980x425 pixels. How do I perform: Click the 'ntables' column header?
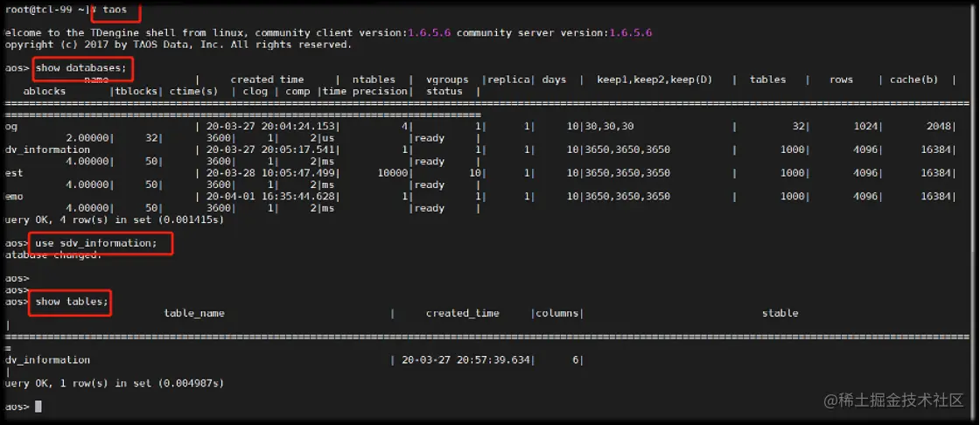[x=374, y=80]
